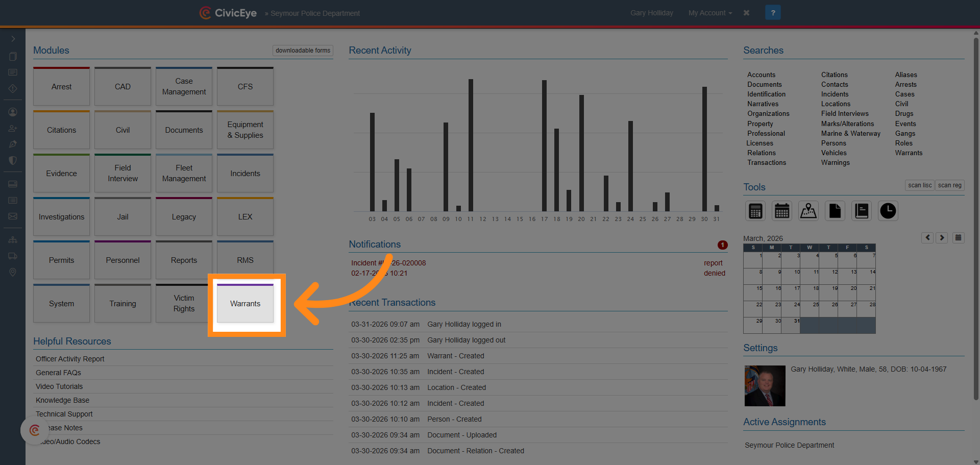Open the Aliases search link
This screenshot has height=465, width=980.
pyautogui.click(x=906, y=75)
